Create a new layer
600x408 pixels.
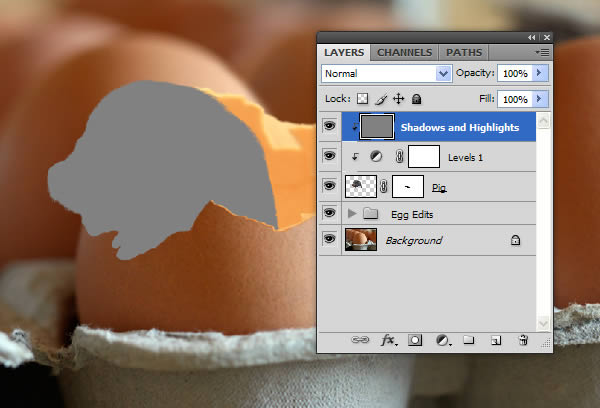496,340
